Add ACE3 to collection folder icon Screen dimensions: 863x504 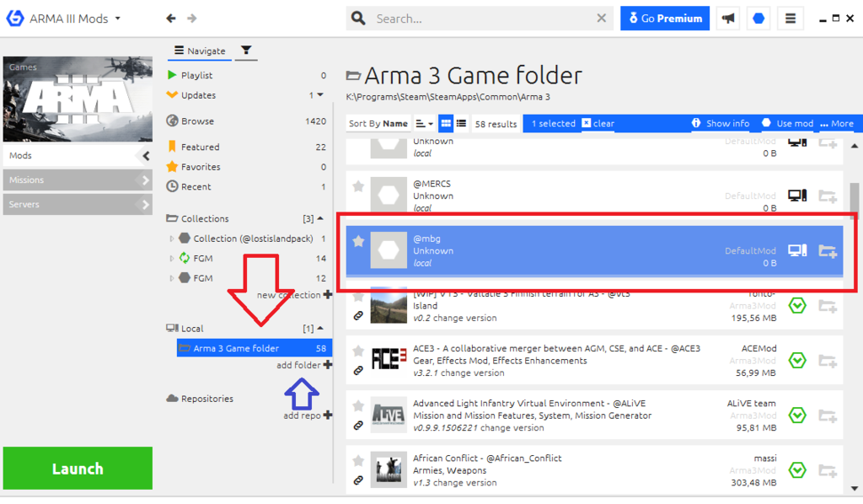tap(828, 361)
